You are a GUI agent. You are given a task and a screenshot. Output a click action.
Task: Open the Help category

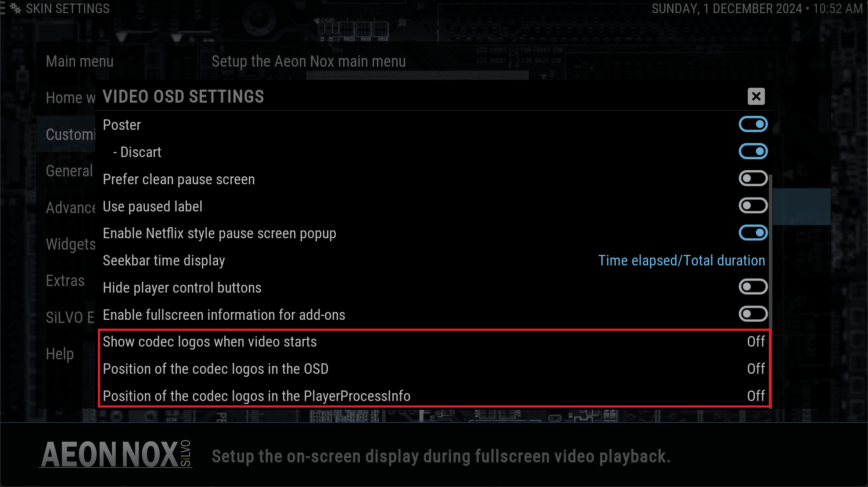60,354
